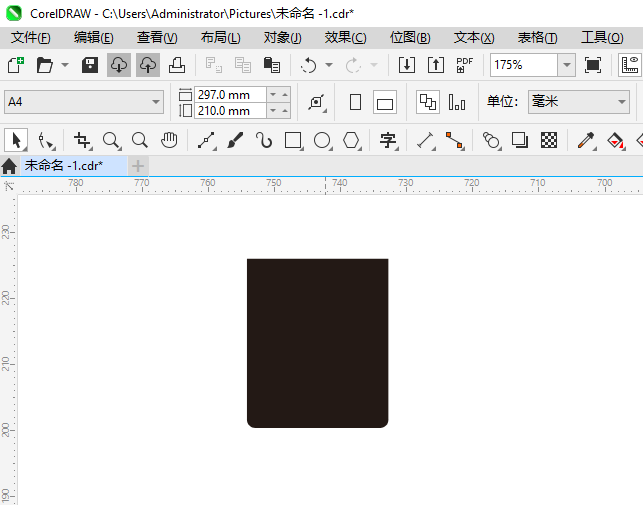Toggle full-screen preview
The width and height of the screenshot is (643, 505).
593,65
